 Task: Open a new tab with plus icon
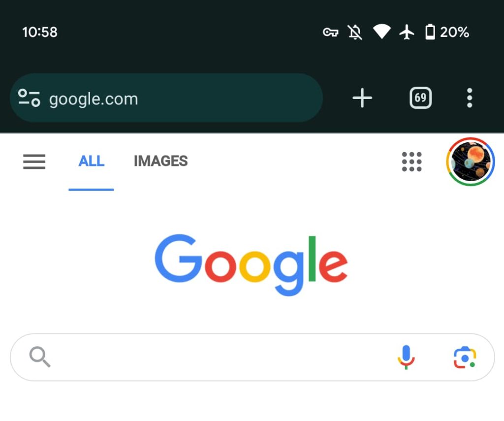point(362,98)
